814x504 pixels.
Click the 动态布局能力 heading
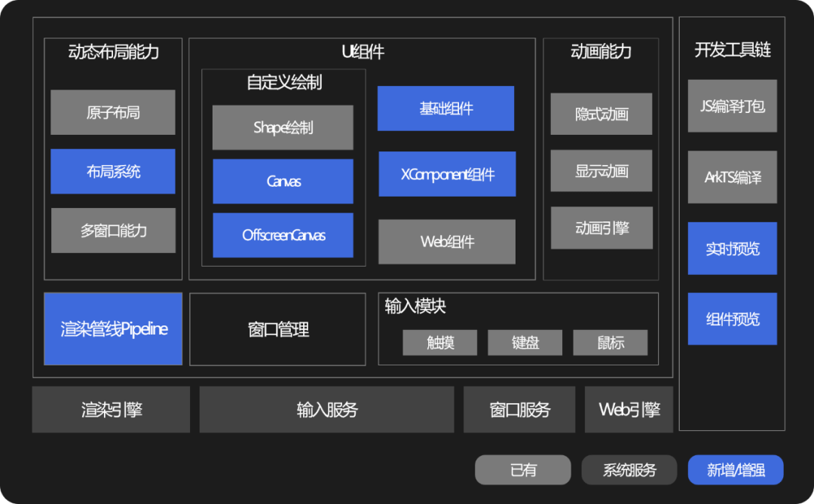click(x=113, y=52)
